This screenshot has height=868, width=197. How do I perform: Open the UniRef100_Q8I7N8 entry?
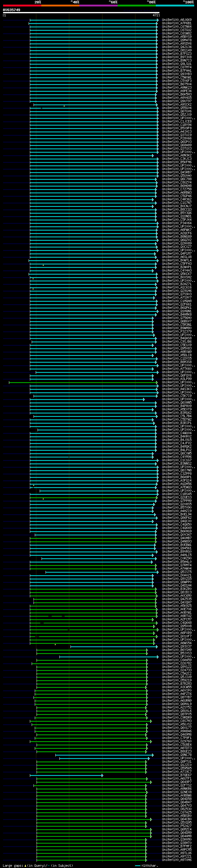coord(177,470)
